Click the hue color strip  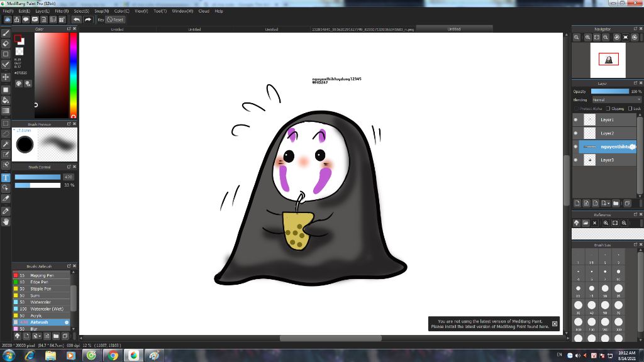pos(73,75)
